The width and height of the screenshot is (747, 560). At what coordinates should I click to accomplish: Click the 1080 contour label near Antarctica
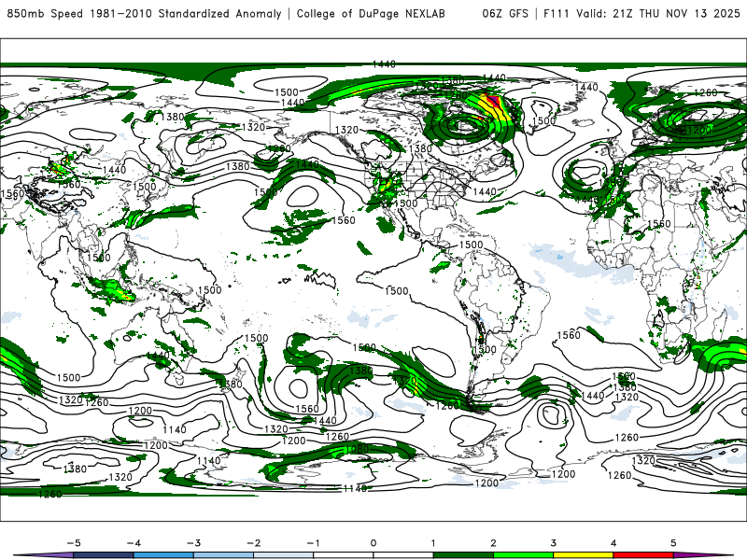pos(357,449)
